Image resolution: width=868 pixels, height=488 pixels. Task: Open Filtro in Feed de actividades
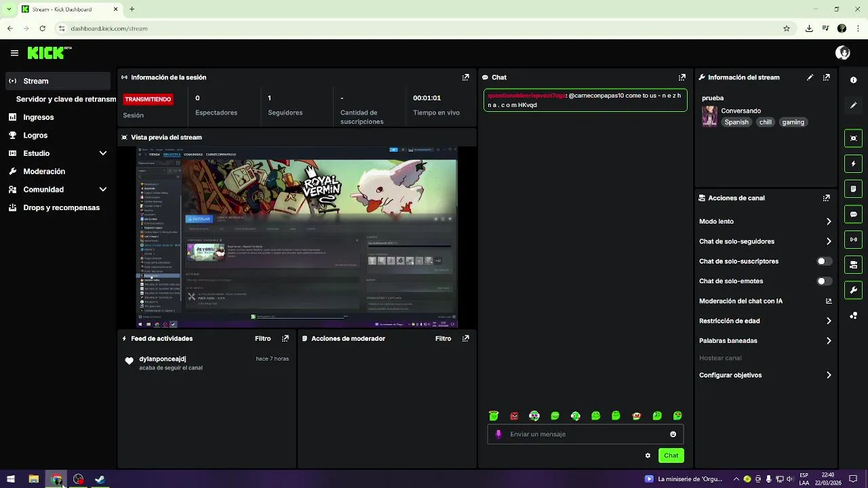[x=262, y=338]
